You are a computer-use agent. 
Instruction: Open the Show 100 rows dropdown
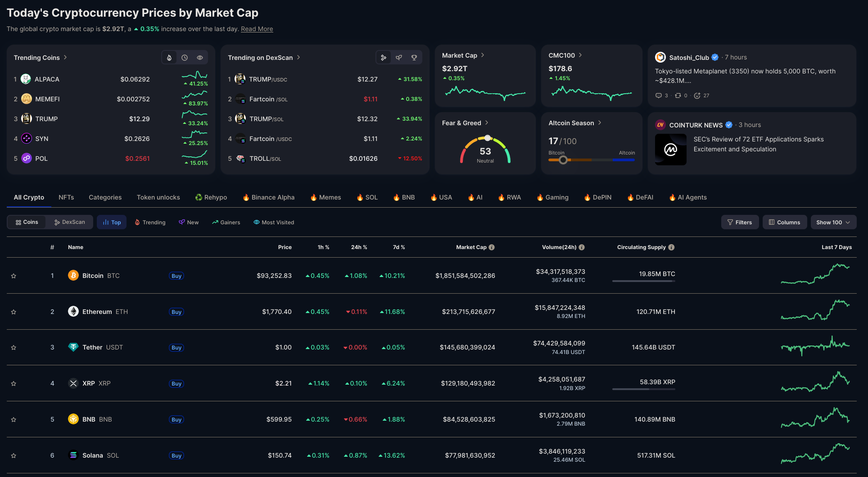pyautogui.click(x=833, y=222)
